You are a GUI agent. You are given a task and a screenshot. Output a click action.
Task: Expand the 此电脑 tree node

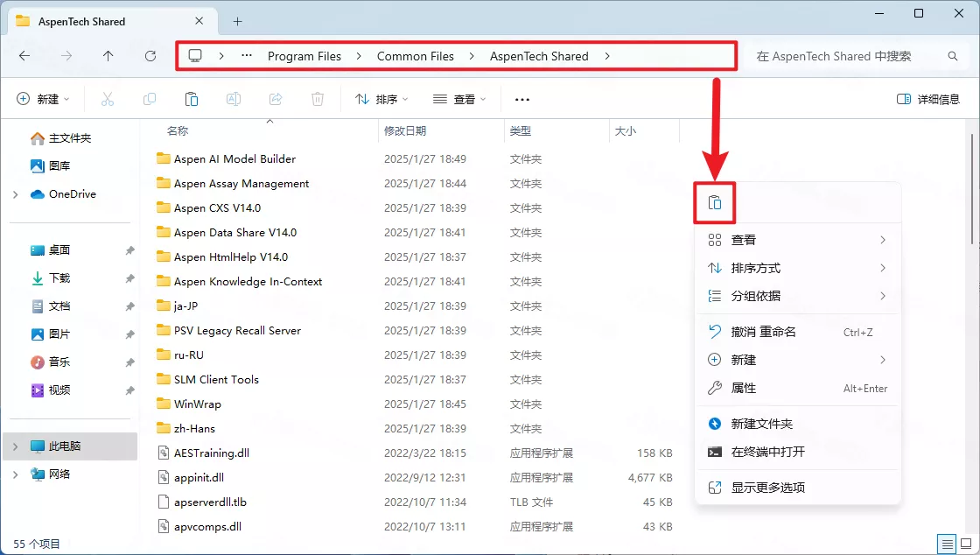click(15, 446)
